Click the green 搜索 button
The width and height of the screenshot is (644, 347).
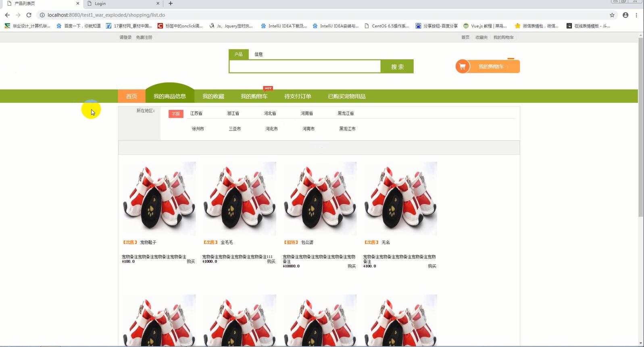397,66
